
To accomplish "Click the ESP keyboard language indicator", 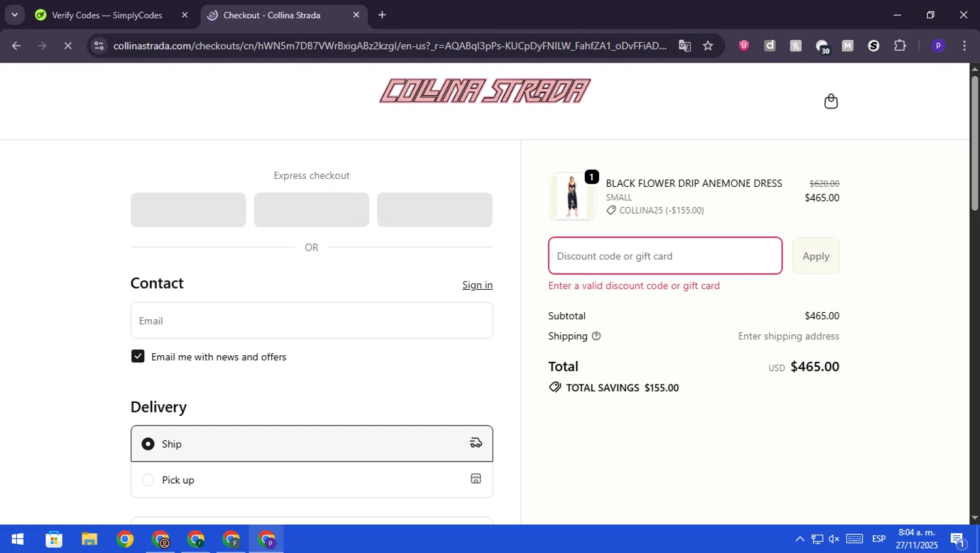I will [x=879, y=539].
